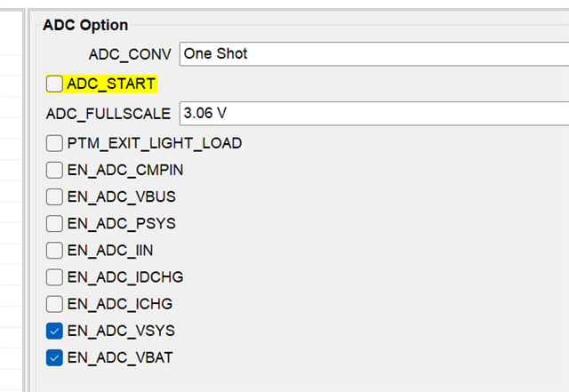Click the PTM_EXIT_LIGHT_LOAD label text

tap(154, 143)
